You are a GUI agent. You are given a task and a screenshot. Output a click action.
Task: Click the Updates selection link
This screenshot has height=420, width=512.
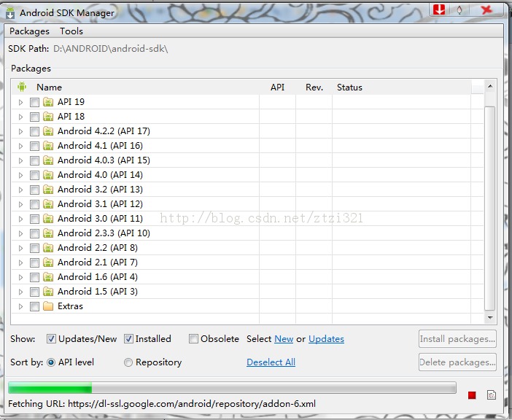326,339
